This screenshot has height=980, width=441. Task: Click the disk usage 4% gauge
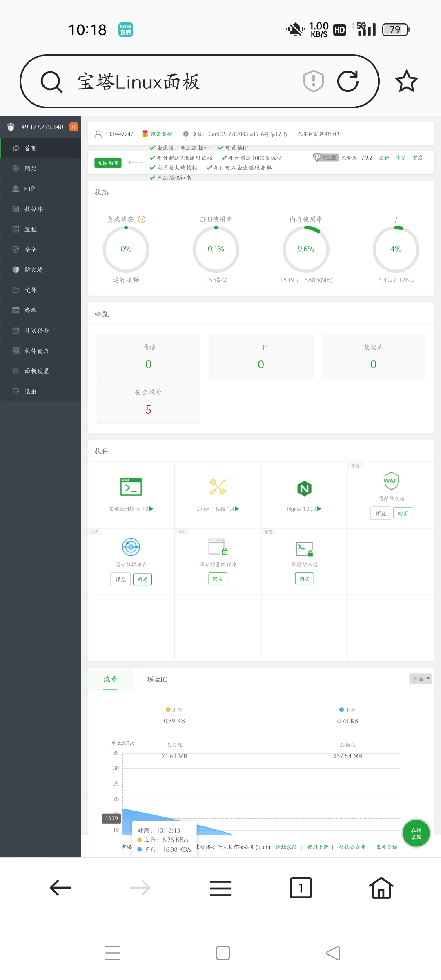coord(396,249)
